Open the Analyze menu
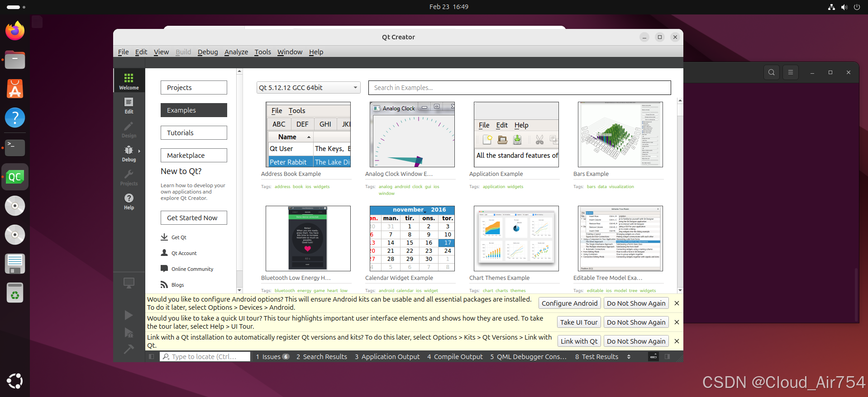Screen dimensions: 868x397 click(x=236, y=52)
